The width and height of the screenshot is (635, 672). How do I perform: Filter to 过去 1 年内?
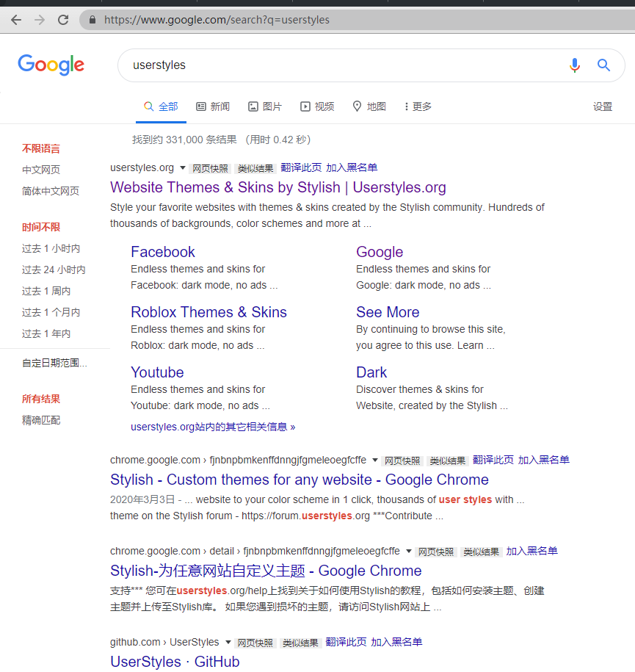coord(46,333)
